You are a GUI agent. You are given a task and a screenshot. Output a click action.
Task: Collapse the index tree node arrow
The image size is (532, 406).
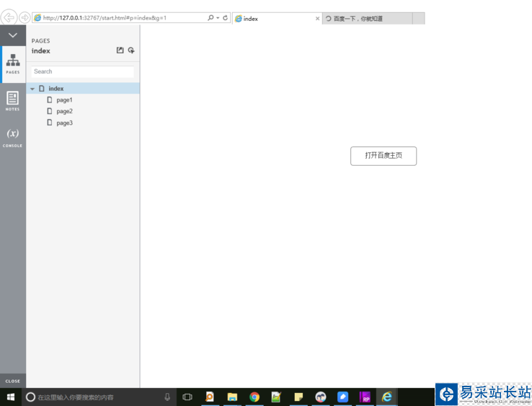pos(32,89)
